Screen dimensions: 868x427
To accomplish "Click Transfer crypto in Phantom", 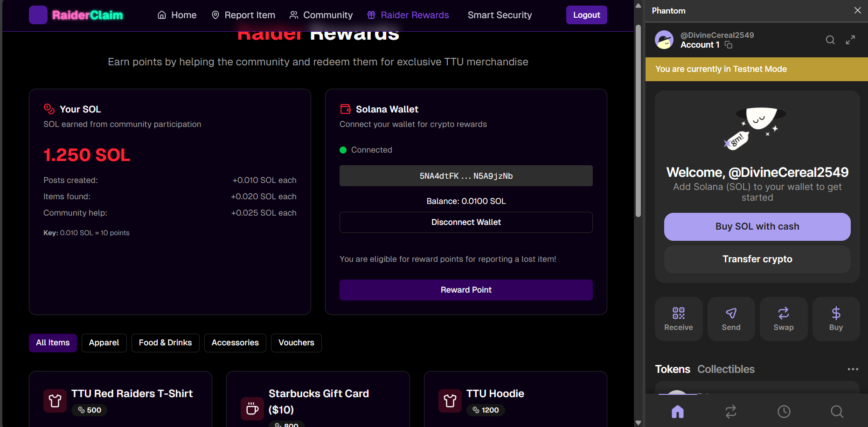I will [757, 259].
